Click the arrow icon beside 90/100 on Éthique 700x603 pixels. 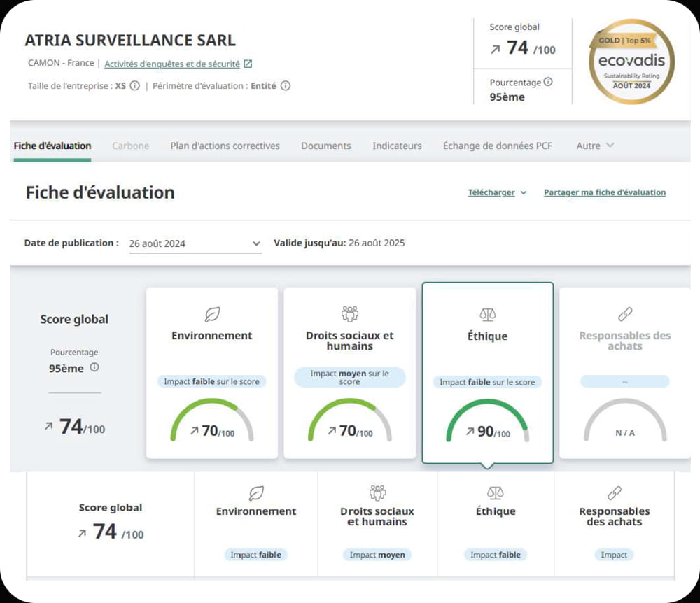470,432
